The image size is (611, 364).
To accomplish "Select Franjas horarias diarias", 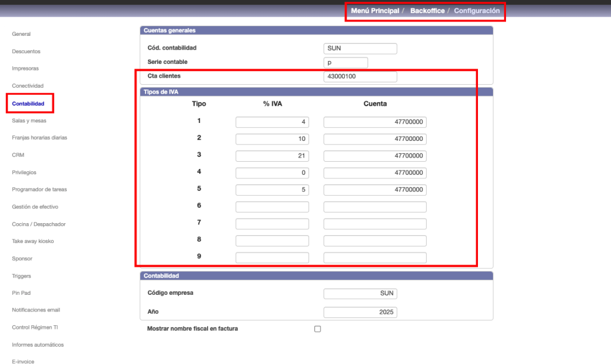I will click(39, 138).
